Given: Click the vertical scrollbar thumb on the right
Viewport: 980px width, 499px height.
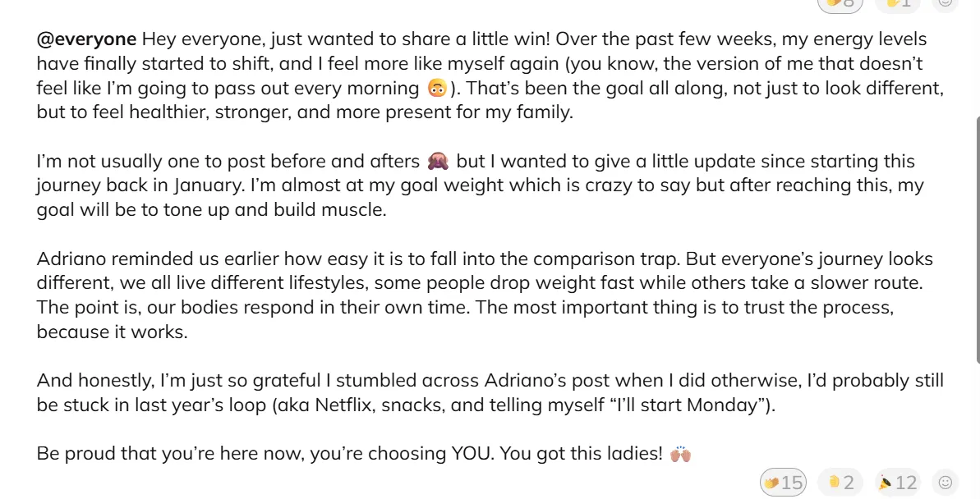Looking at the screenshot, I should point(977,238).
